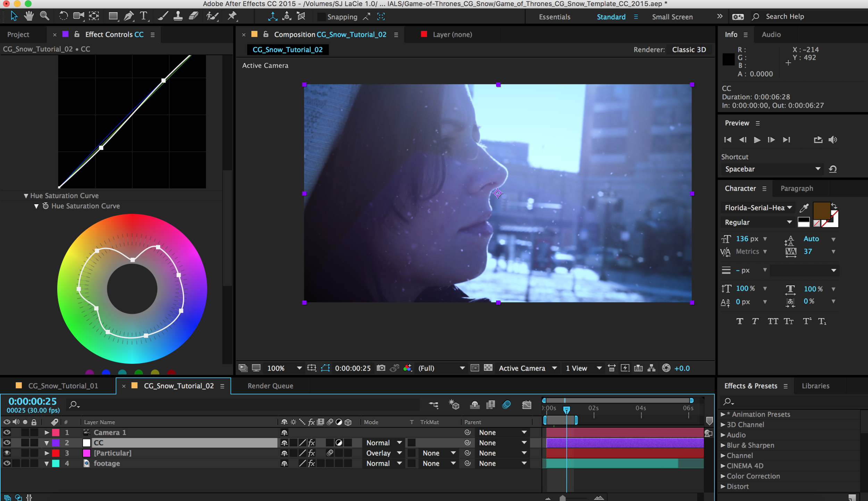868x501 pixels.
Task: Select the Puppet Pin tool
Action: pyautogui.click(x=232, y=16)
